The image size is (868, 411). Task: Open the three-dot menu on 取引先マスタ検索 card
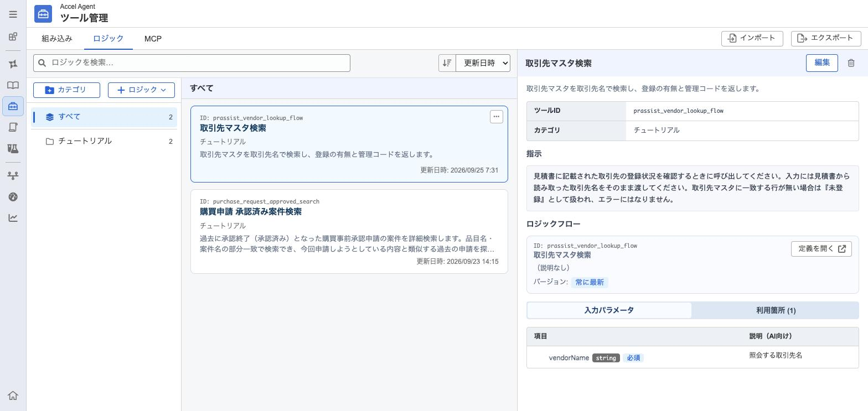[497, 117]
